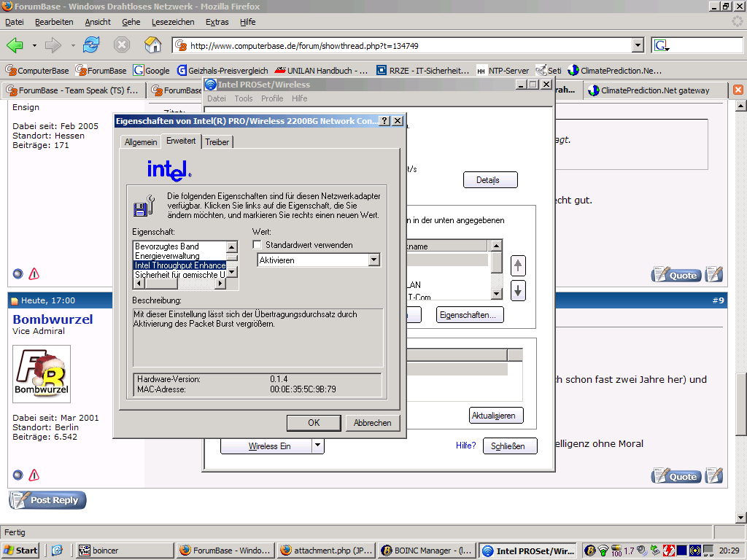Click the Stop loading icon in Firefox
This screenshot has height=560, width=747.
point(122,45)
